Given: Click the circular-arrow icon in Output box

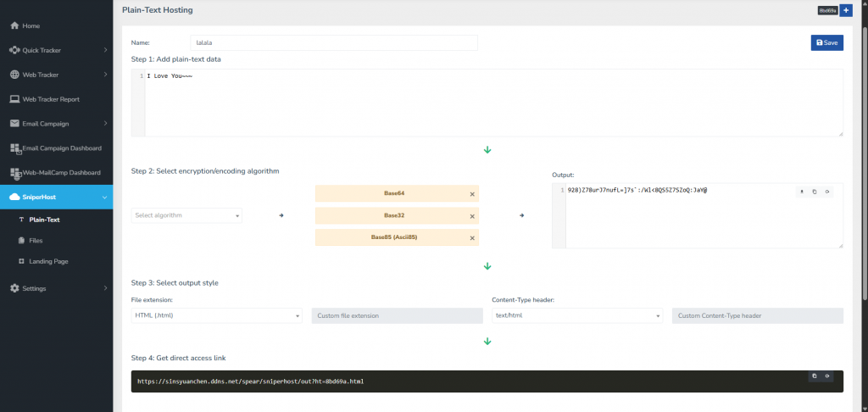Looking at the screenshot, I should tap(827, 192).
